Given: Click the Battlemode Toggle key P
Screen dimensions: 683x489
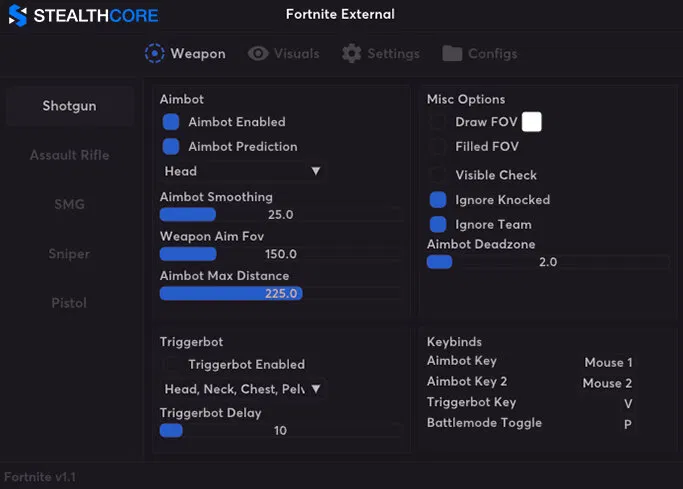Looking at the screenshot, I should pyautogui.click(x=627, y=423).
